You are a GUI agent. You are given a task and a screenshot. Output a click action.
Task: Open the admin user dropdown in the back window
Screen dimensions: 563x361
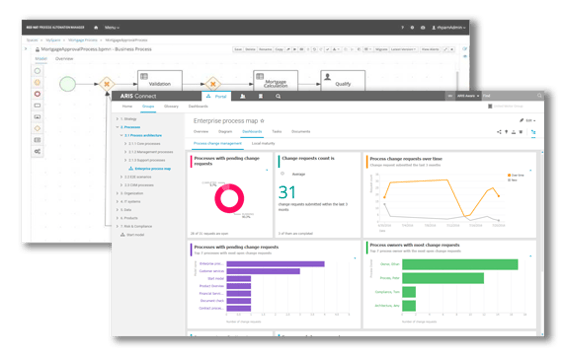coord(448,27)
